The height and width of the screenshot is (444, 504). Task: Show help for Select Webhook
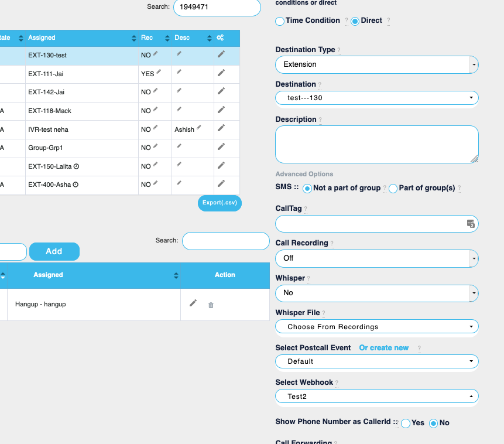point(337,383)
